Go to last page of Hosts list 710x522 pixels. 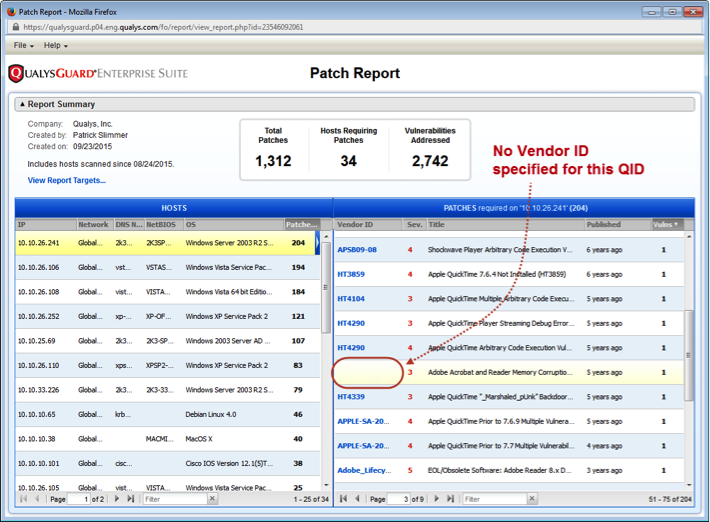130,498
